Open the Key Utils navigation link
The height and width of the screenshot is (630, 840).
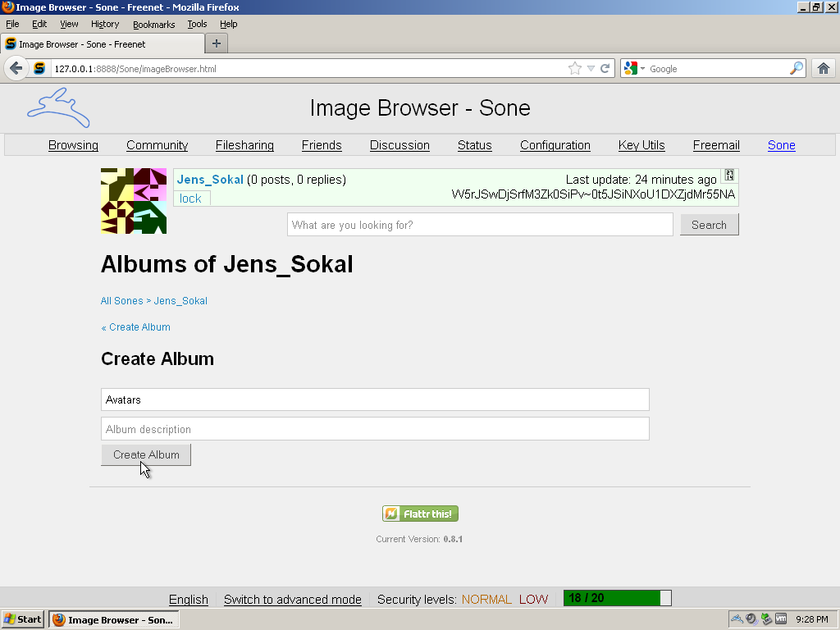(x=641, y=145)
